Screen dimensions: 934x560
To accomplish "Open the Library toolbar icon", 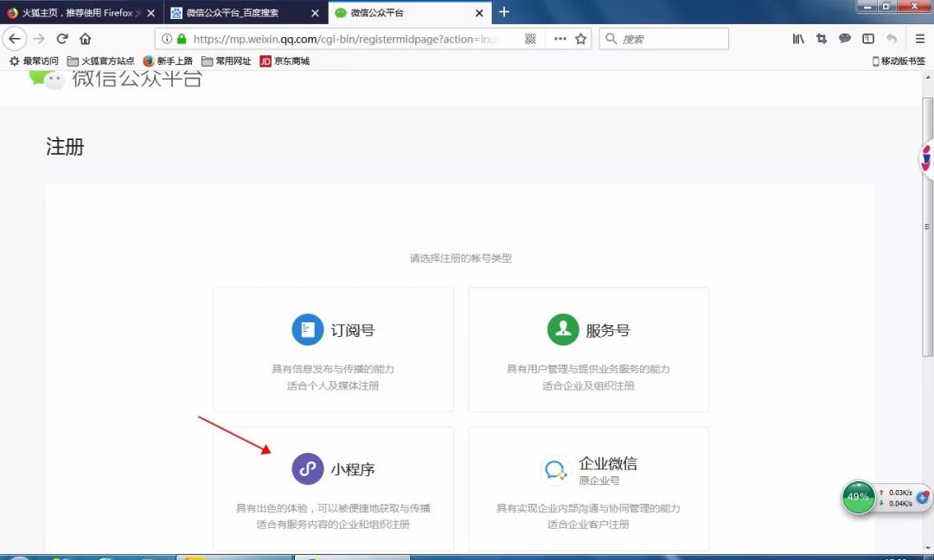I will (x=798, y=39).
